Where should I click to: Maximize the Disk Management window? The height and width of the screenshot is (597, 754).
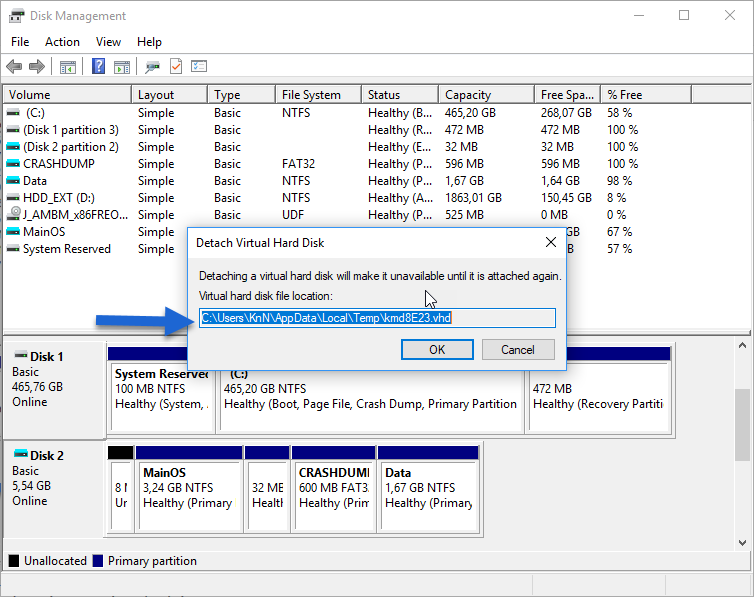(684, 15)
